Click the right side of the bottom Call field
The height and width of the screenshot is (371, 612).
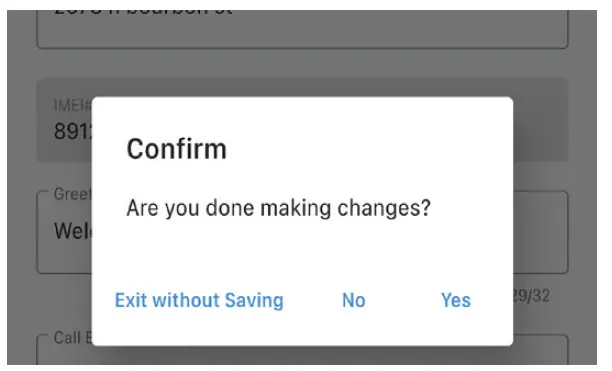[x=540, y=350]
